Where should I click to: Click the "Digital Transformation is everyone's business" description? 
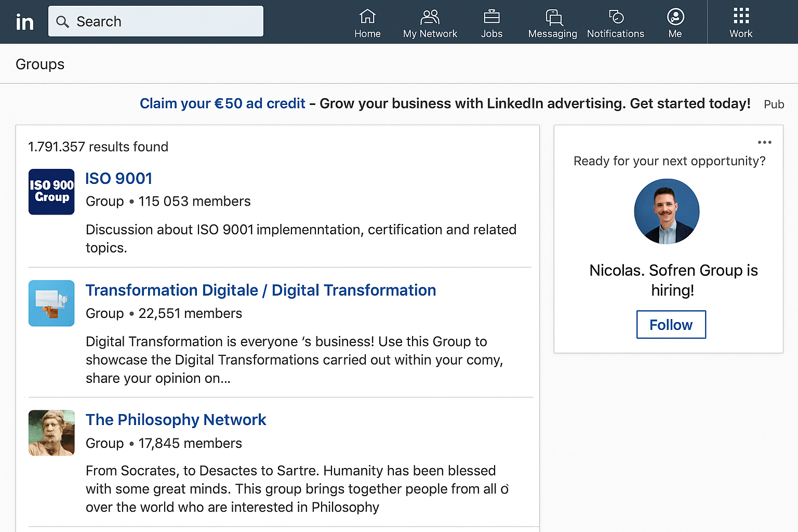295,360
